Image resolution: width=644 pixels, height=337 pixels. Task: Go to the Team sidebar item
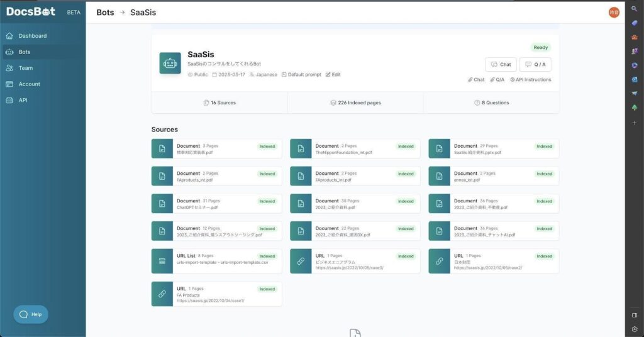point(25,68)
